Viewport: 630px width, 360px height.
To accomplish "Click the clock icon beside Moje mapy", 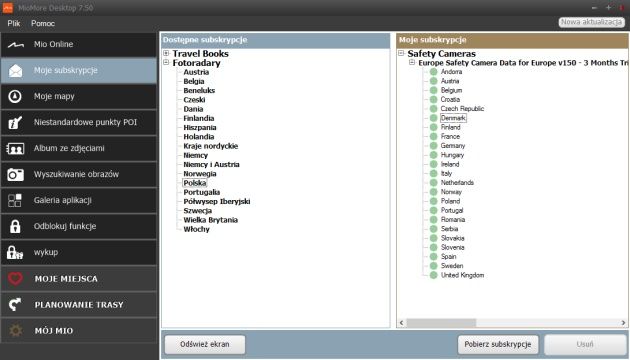I will (15, 96).
